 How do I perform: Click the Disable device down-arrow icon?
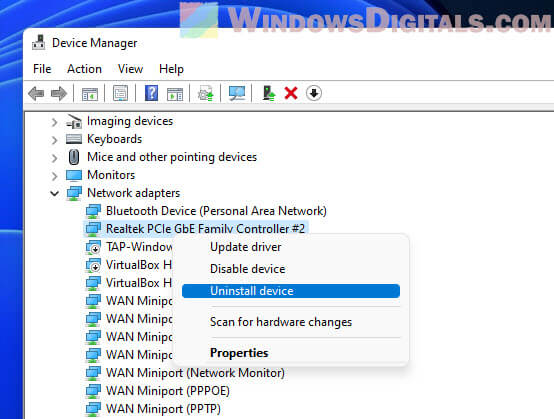coord(314,94)
